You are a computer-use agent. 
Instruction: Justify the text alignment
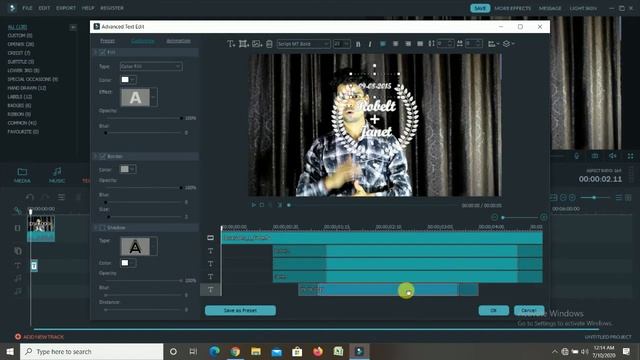420,44
